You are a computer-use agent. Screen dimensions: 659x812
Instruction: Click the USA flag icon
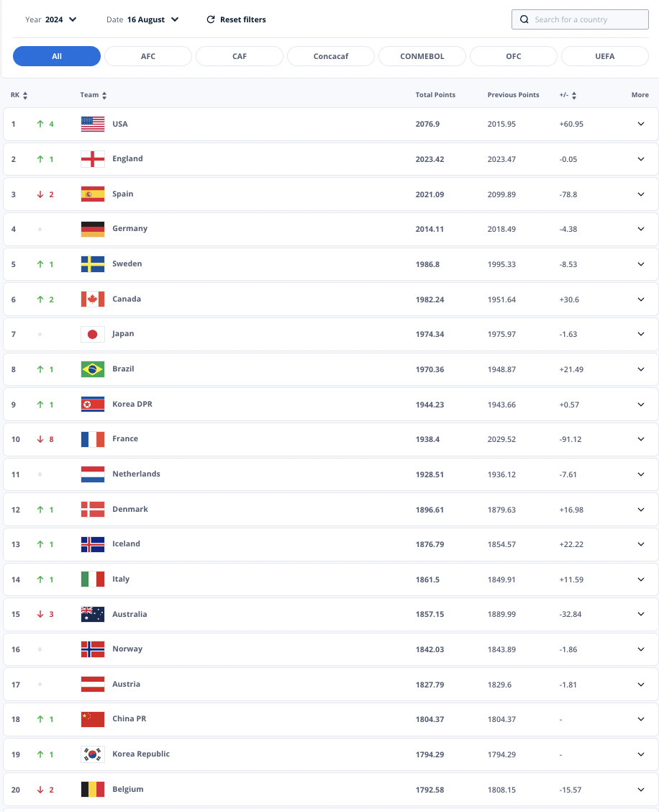pos(93,124)
